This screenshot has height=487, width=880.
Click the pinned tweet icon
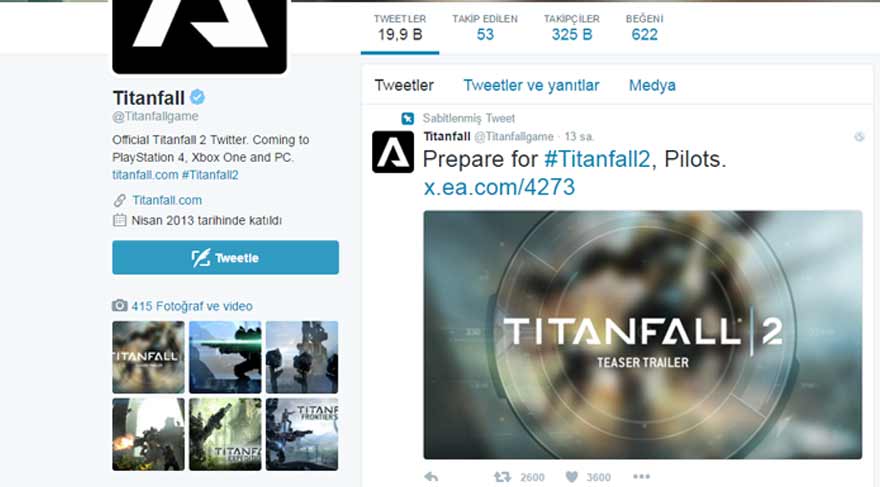click(x=407, y=118)
